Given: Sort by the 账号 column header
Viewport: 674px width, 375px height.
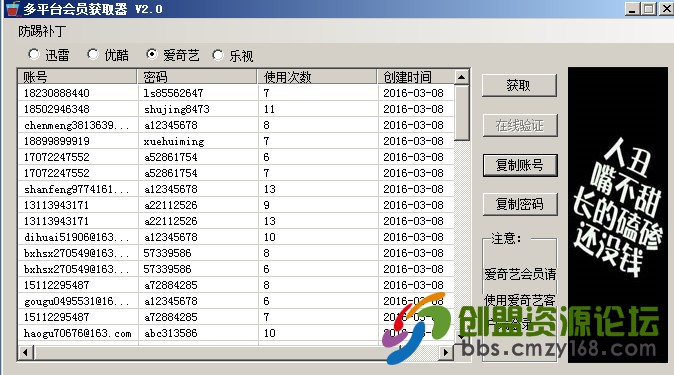Looking at the screenshot, I should click(77, 77).
